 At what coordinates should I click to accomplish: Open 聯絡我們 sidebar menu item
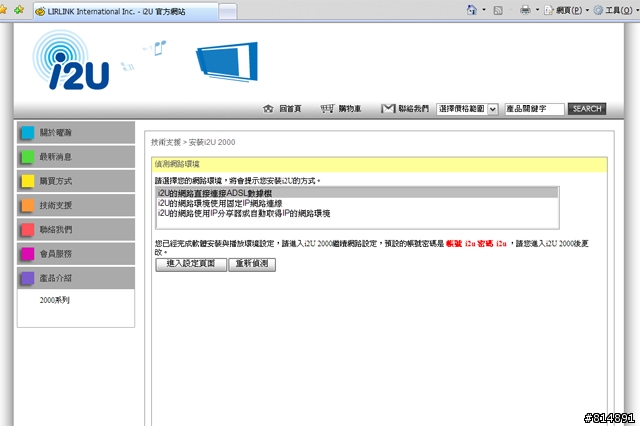click(x=76, y=229)
